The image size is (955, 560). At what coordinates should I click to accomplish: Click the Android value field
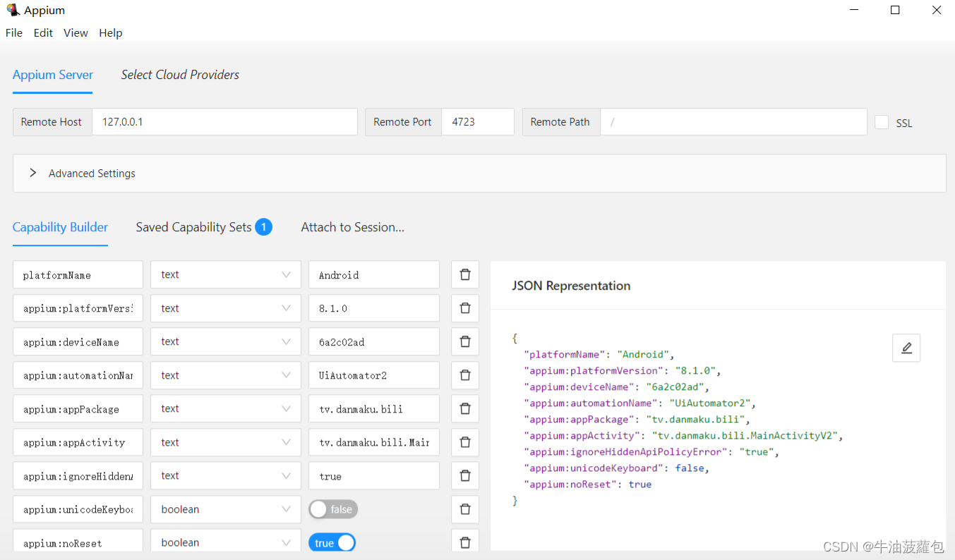[x=374, y=274]
